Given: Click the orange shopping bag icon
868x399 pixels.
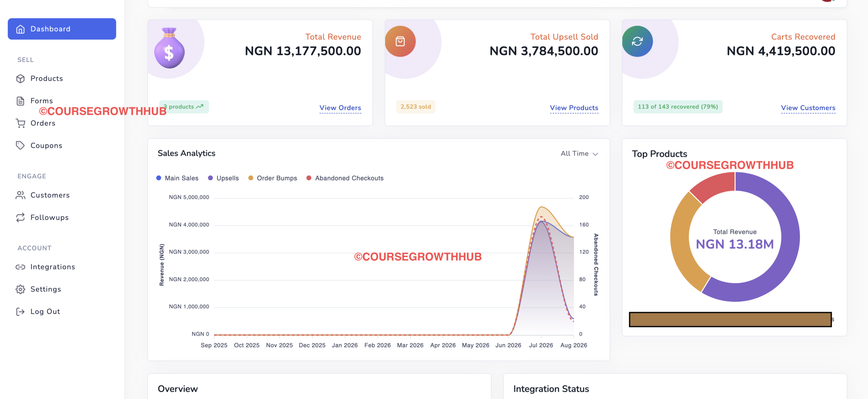Looking at the screenshot, I should pyautogui.click(x=400, y=41).
